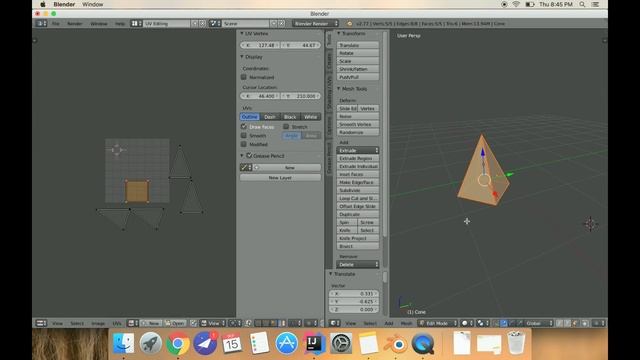Open the Delete dropdown

point(358,264)
